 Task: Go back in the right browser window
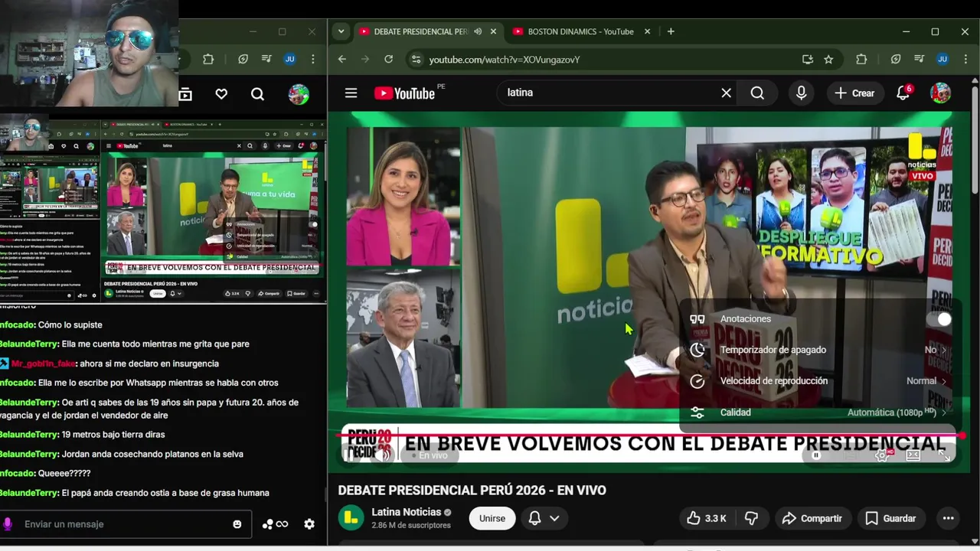(342, 59)
